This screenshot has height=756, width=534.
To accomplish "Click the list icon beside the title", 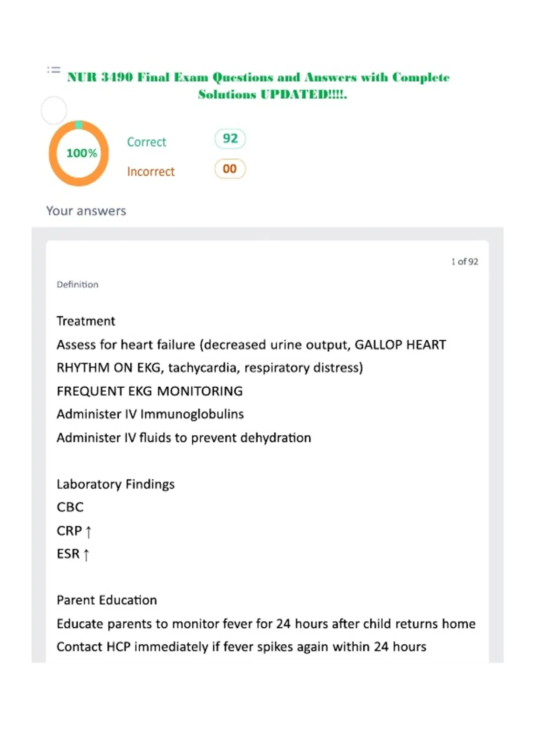I will pos(54,70).
